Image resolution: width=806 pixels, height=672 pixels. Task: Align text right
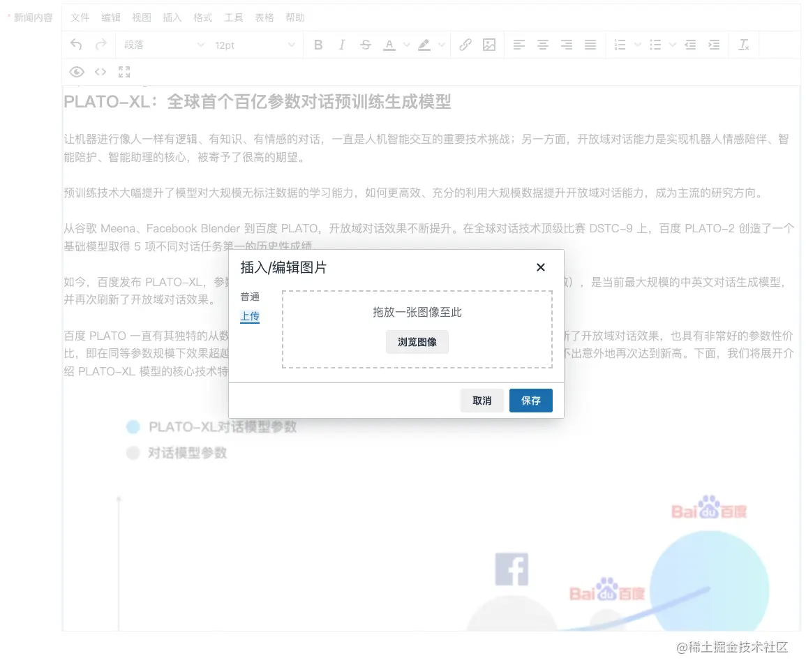coord(567,45)
